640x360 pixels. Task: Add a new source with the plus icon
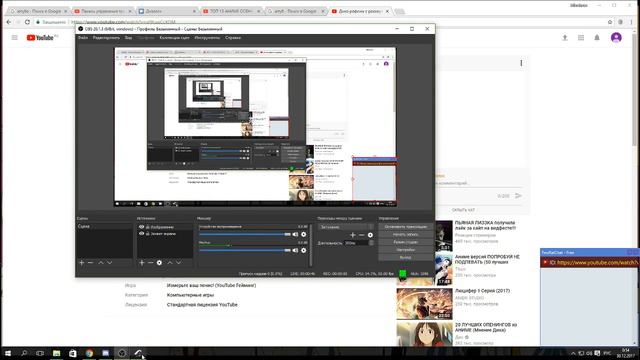point(142,263)
